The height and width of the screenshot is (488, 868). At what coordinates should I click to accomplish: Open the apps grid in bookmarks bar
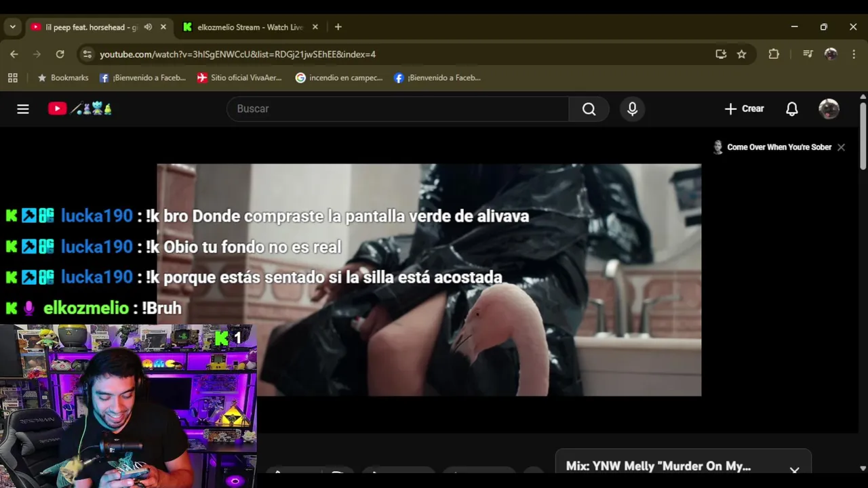click(x=12, y=78)
